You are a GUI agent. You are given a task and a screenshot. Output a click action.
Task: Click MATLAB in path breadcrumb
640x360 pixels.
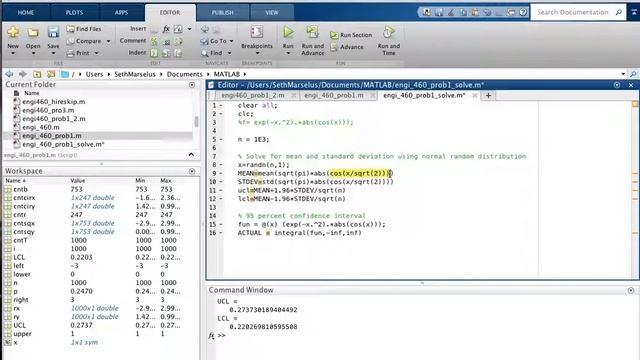[227, 74]
